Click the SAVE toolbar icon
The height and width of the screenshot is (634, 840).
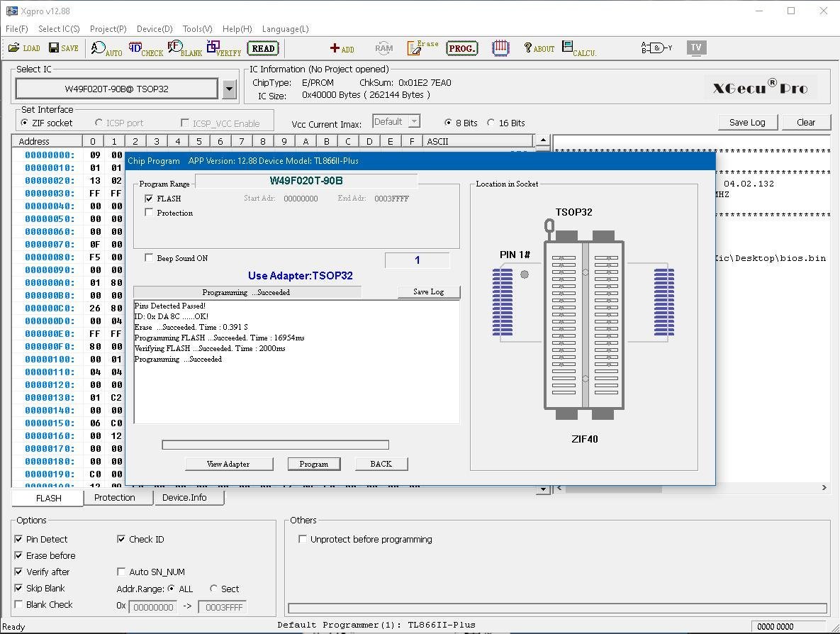click(x=63, y=48)
